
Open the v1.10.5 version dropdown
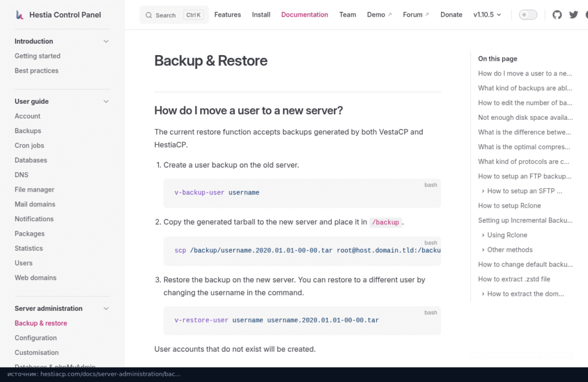coord(487,14)
